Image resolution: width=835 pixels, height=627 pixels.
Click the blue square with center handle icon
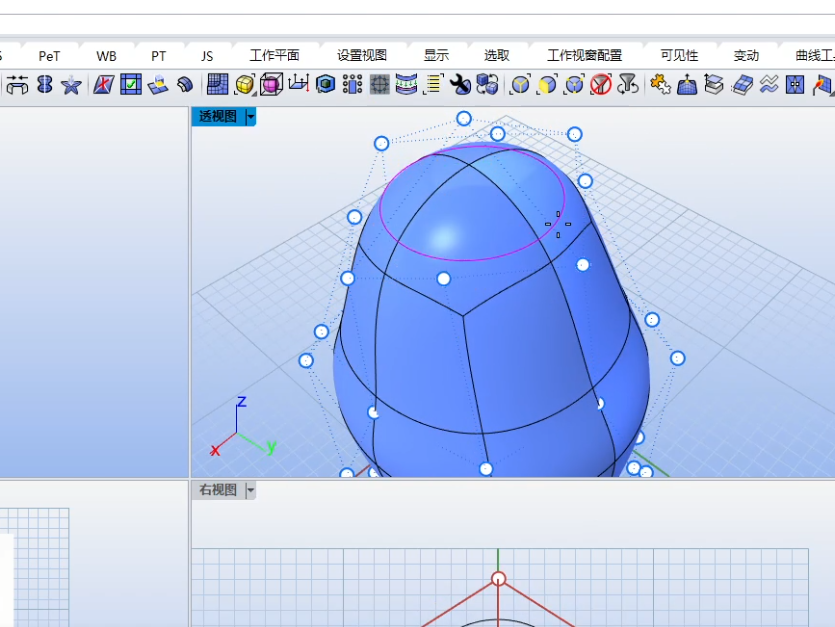[x=795, y=85]
